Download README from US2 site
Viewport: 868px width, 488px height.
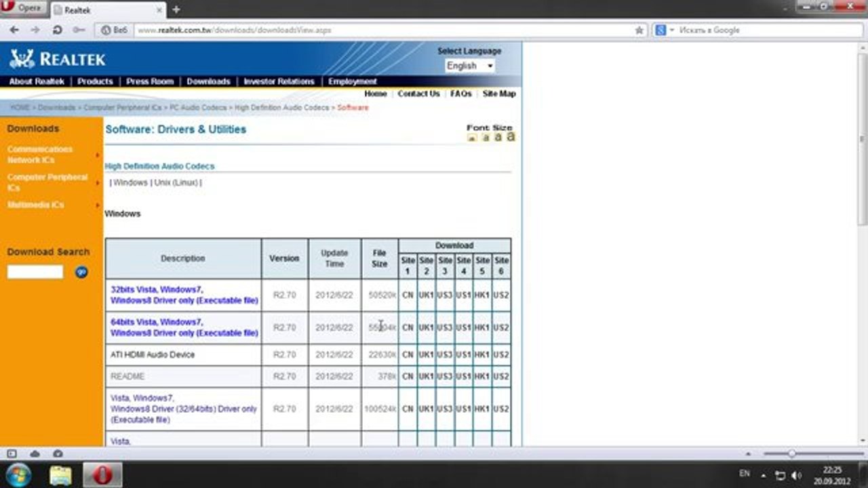point(501,376)
